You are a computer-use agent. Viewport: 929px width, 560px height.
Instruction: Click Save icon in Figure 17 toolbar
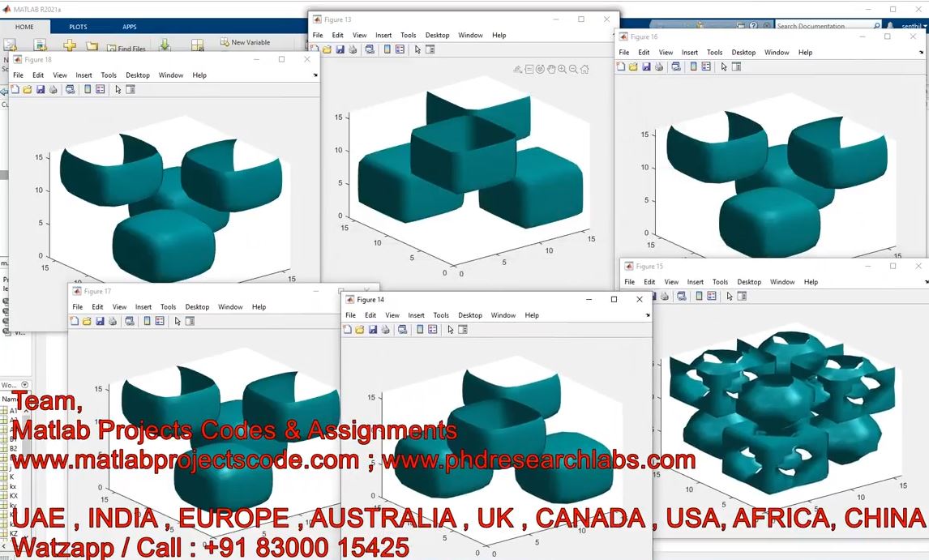[100, 321]
